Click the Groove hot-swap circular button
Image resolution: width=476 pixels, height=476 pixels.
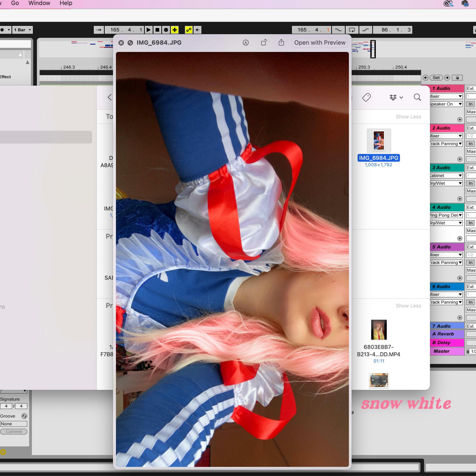point(24,416)
